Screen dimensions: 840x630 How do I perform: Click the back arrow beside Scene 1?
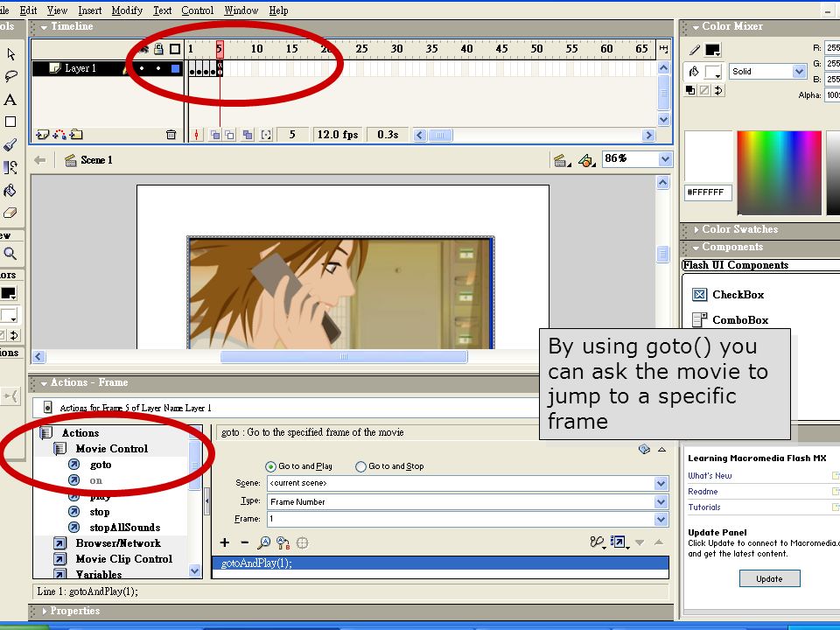coord(39,160)
